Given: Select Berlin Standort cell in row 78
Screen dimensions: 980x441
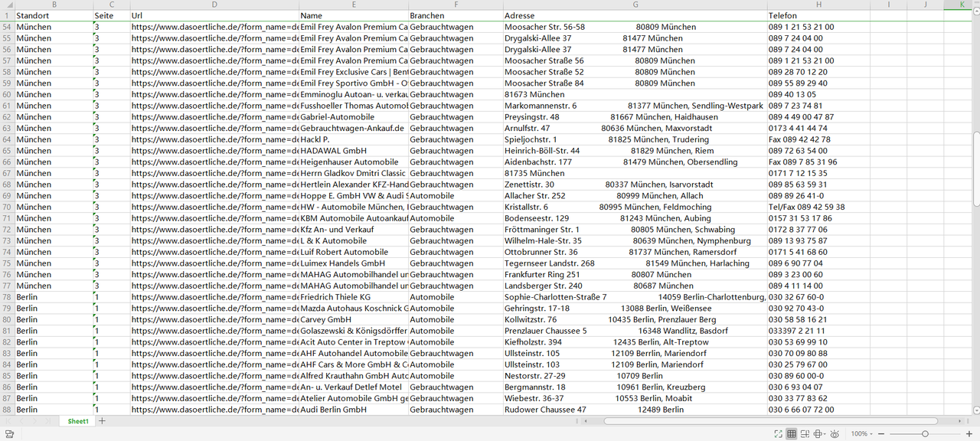Looking at the screenshot, I should 54,297.
